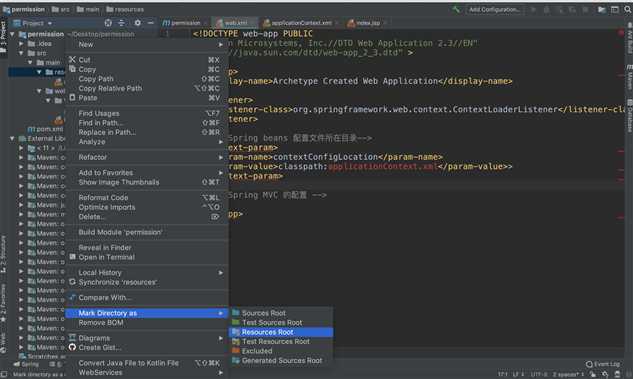
Task: Open the Favorites side tool window
Action: click(3, 303)
